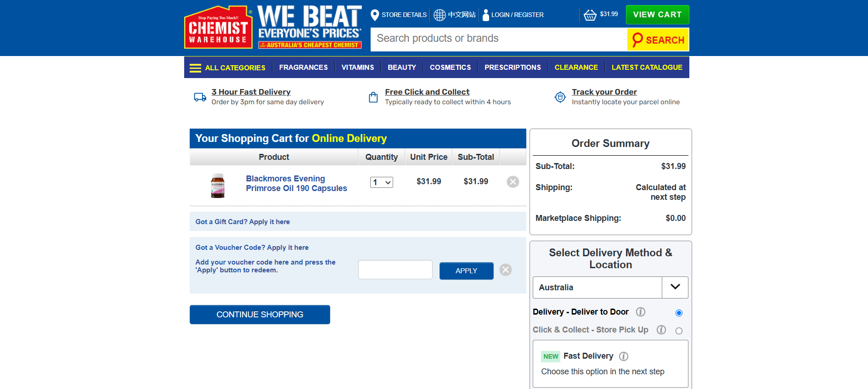Go to the Fragrances menu
868x389 pixels.
(x=303, y=68)
